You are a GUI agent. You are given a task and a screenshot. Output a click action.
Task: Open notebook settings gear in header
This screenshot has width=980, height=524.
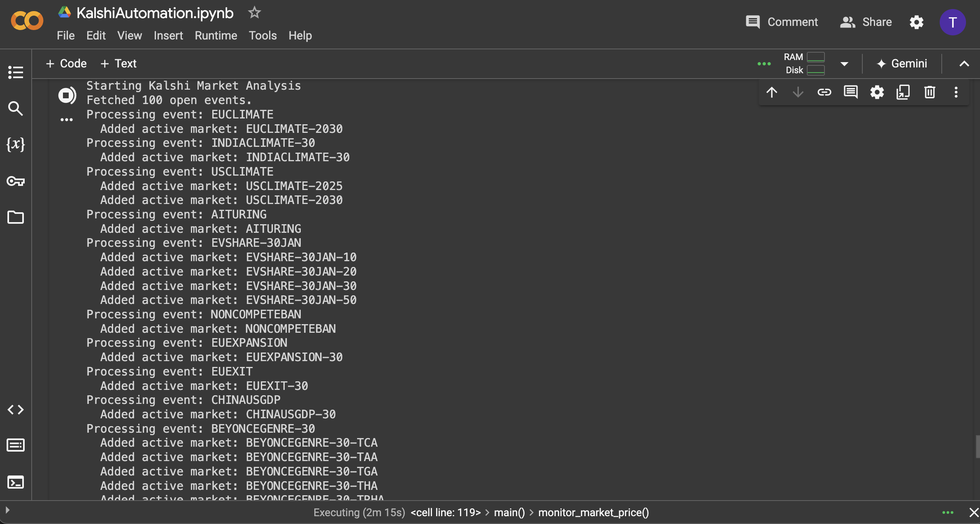916,22
